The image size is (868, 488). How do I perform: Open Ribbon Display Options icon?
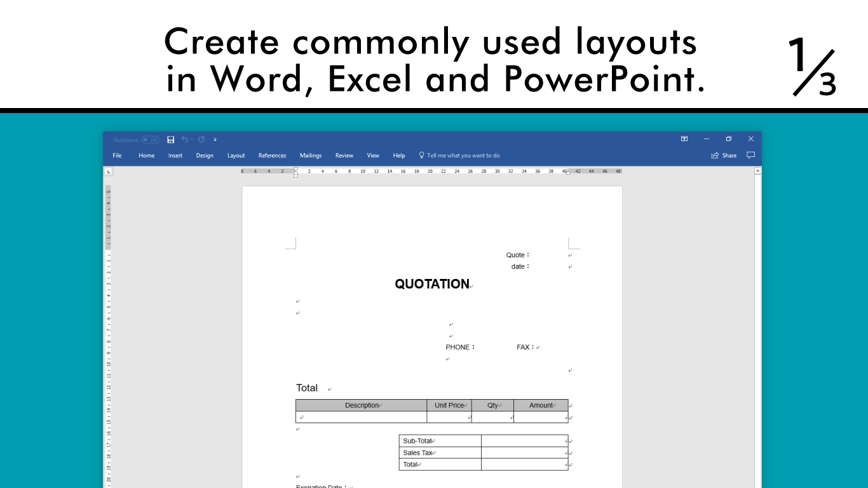point(684,139)
